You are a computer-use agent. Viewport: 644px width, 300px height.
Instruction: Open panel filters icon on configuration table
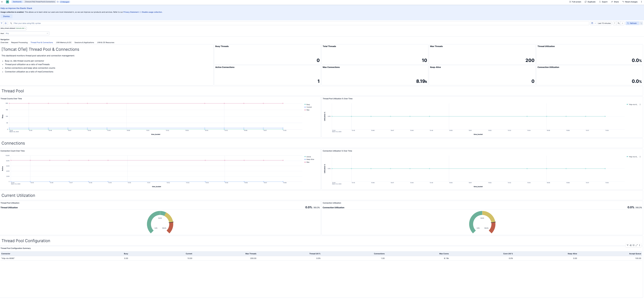click(x=628, y=245)
